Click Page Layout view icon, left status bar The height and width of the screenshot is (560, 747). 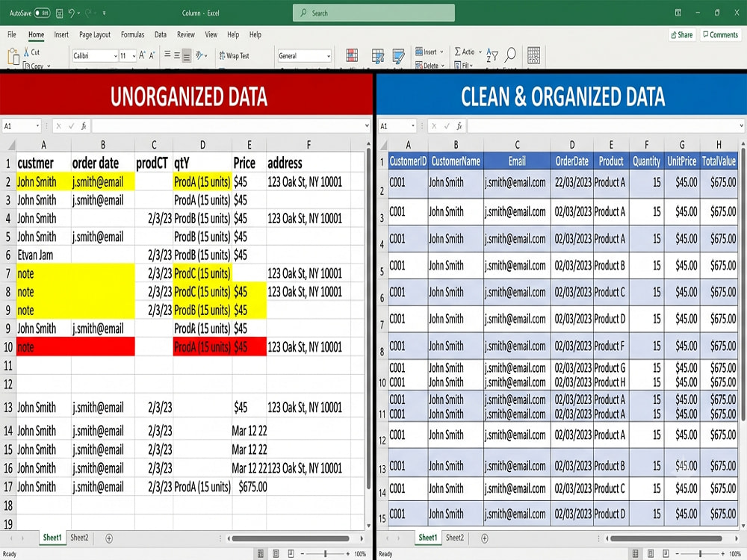[x=276, y=553]
